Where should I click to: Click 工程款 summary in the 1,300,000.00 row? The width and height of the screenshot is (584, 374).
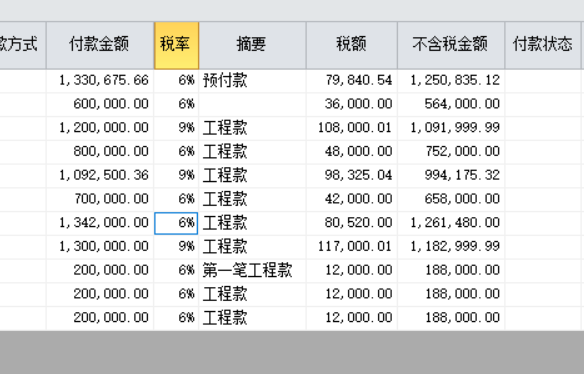coord(253,247)
